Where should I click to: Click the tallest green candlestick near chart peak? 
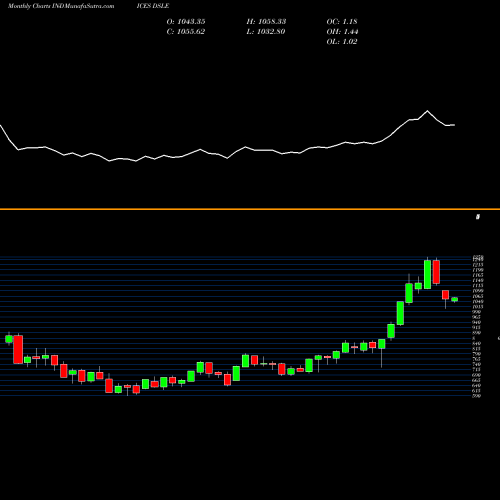pyautogui.click(x=427, y=275)
